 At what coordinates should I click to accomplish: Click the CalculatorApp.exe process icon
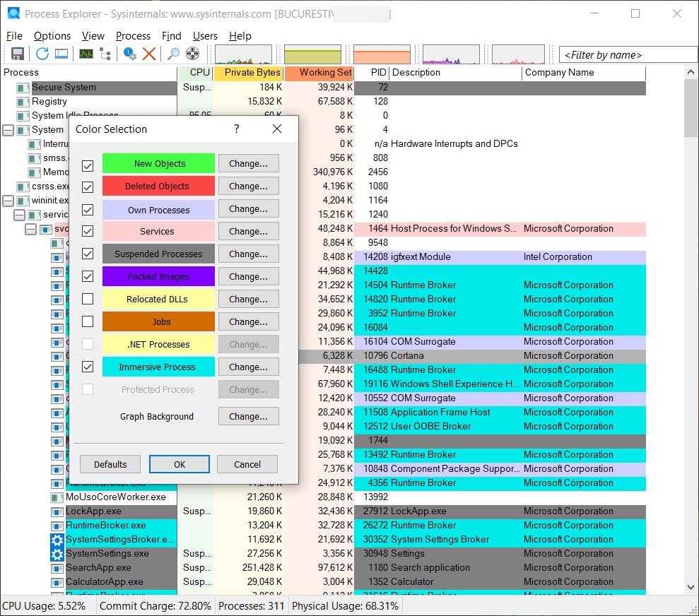coord(57,583)
